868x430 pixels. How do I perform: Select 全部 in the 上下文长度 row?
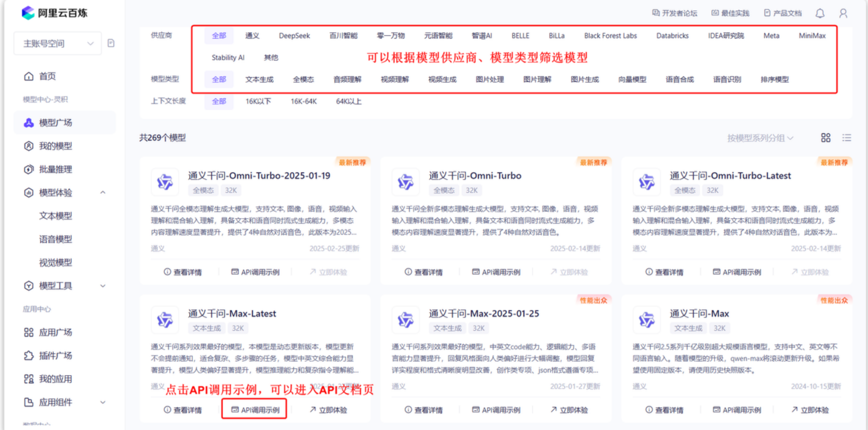point(219,101)
